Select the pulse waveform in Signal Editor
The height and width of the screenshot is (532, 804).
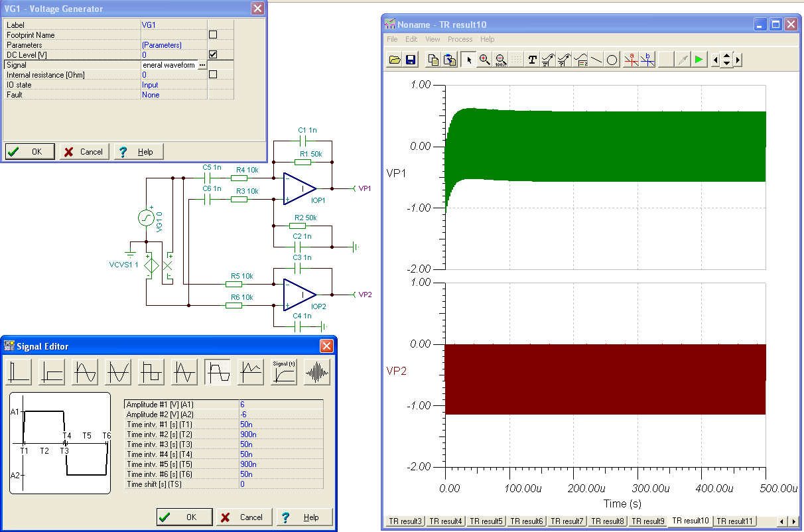(x=19, y=372)
